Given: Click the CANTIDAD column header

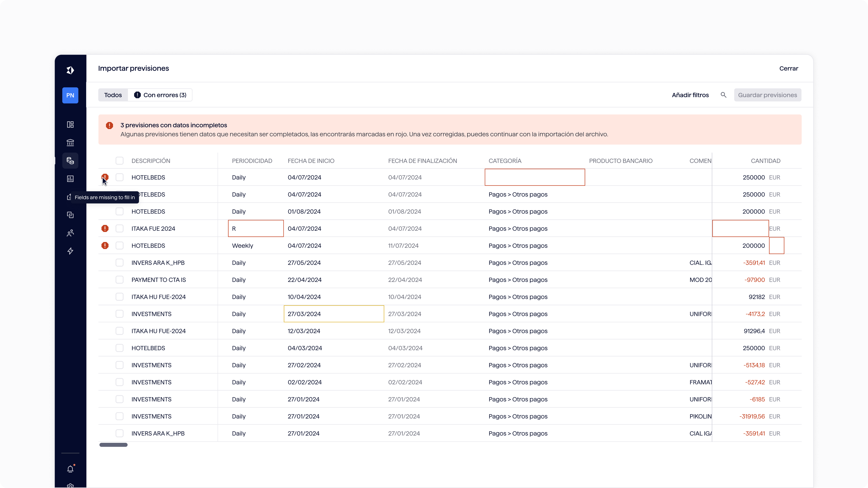Looking at the screenshot, I should (x=766, y=161).
